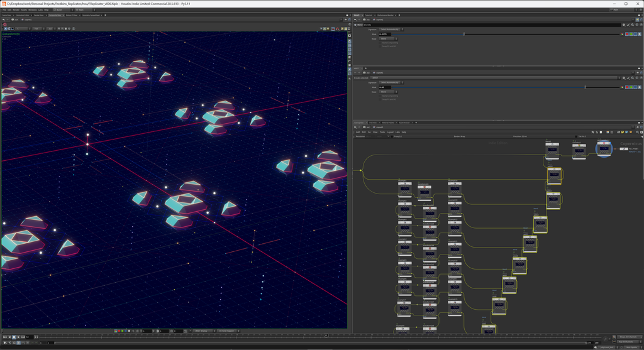Toggle red channel on add24 Mask row
644x350 pixels.
coord(627,87)
